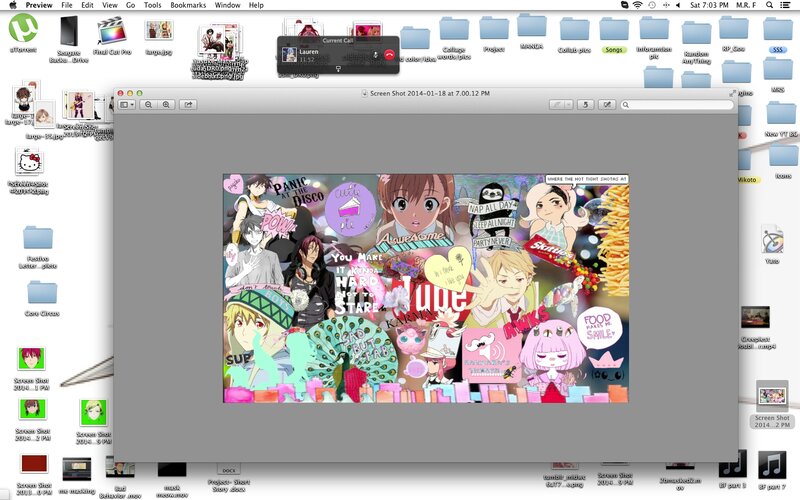Screen dimensions: 800x500
Task: Open the Bookmarks menu
Action: (188, 5)
